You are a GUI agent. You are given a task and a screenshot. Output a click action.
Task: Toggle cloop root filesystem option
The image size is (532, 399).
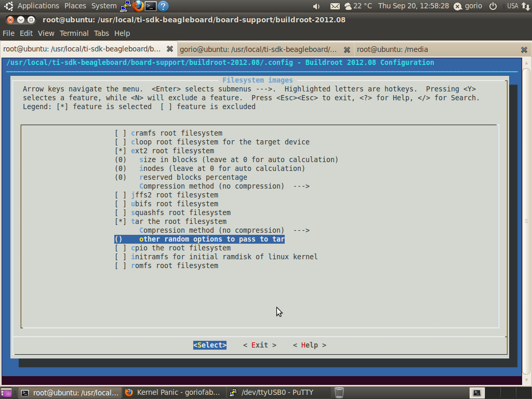click(x=212, y=142)
